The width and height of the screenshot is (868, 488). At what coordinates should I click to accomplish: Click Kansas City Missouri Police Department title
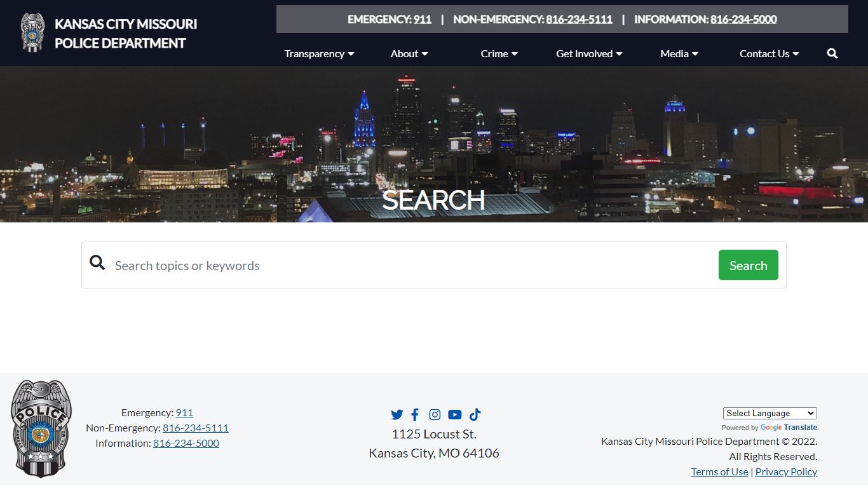(126, 34)
